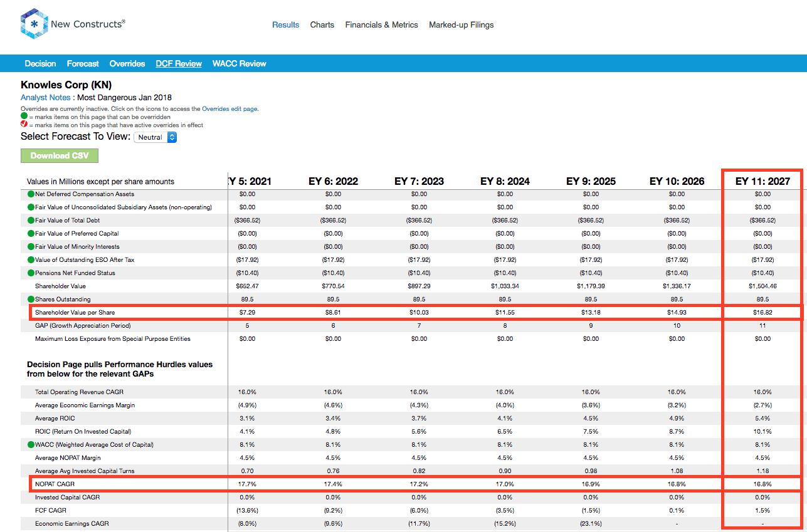Click the $1,504.46 Shareholder Value cell
This screenshot has width=807, height=532.
pyautogui.click(x=762, y=286)
